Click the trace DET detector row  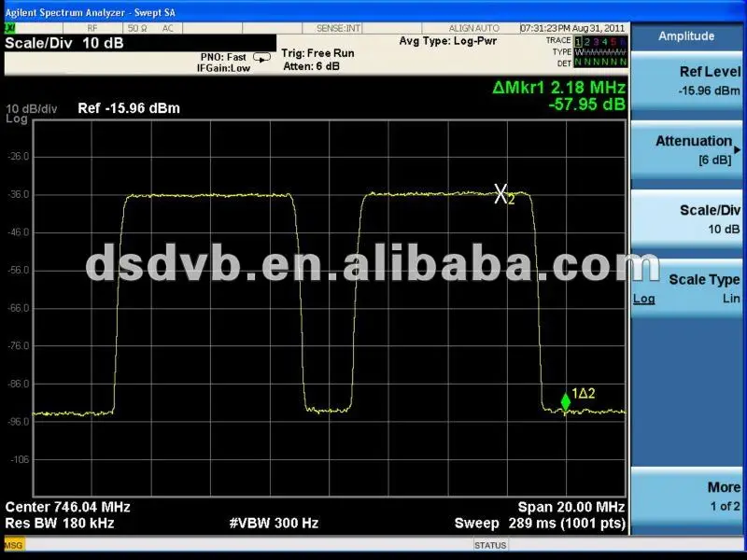[x=599, y=63]
